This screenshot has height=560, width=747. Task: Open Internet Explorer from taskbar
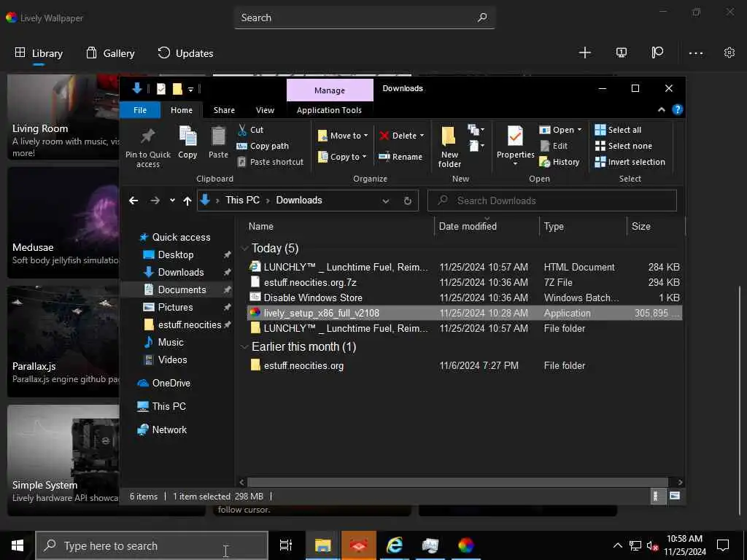(395, 545)
